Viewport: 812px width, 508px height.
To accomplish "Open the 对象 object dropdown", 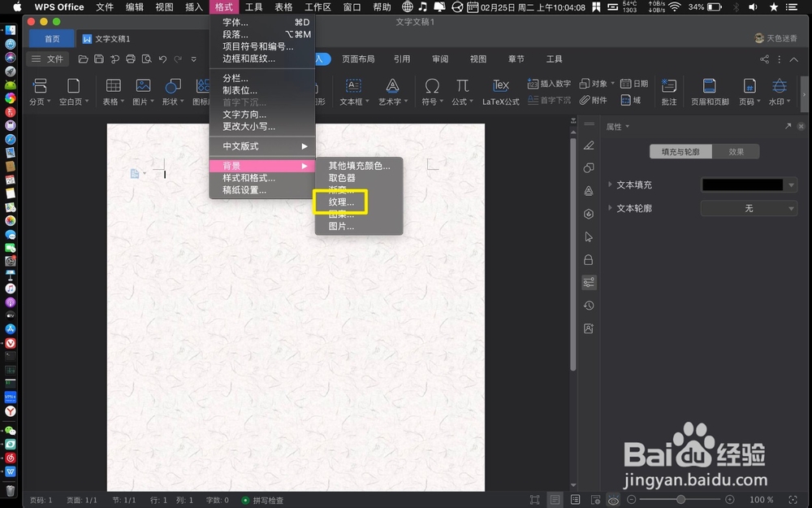I will click(598, 82).
